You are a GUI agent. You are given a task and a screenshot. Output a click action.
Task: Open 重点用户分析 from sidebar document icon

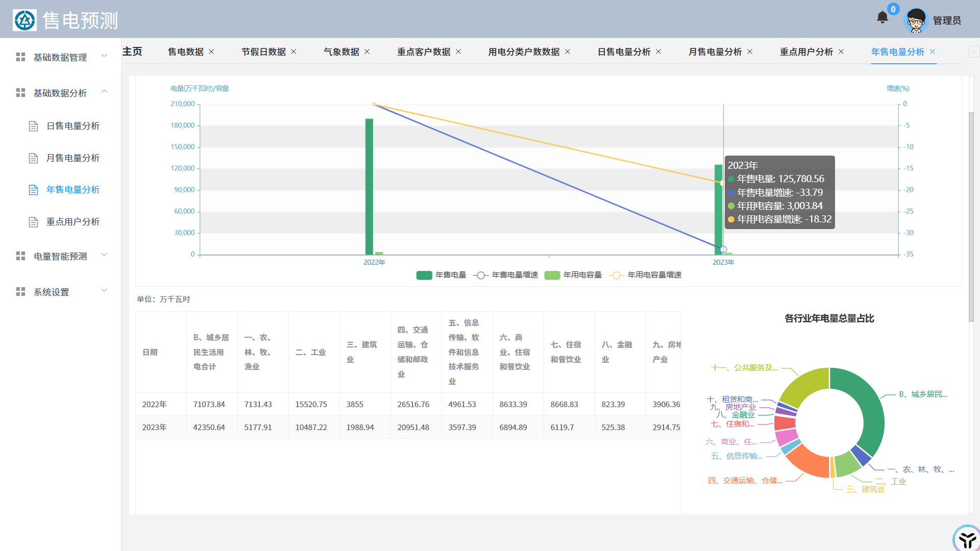[34, 222]
